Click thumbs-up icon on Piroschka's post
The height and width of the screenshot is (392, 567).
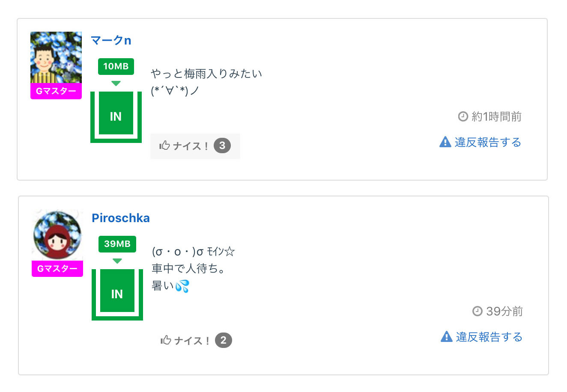pyautogui.click(x=166, y=341)
